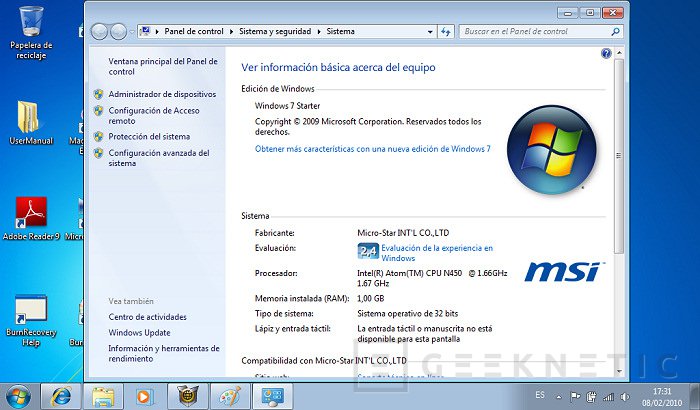
Task: Close the Sistema window
Action: click(x=612, y=13)
